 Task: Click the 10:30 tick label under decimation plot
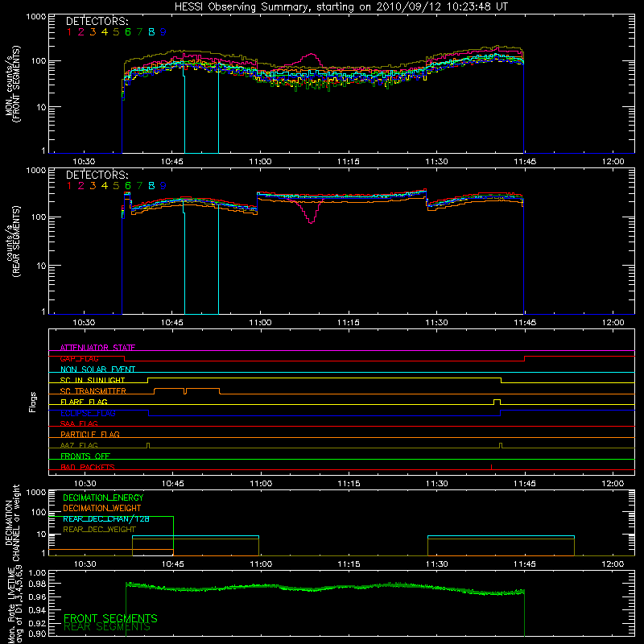[85, 564]
